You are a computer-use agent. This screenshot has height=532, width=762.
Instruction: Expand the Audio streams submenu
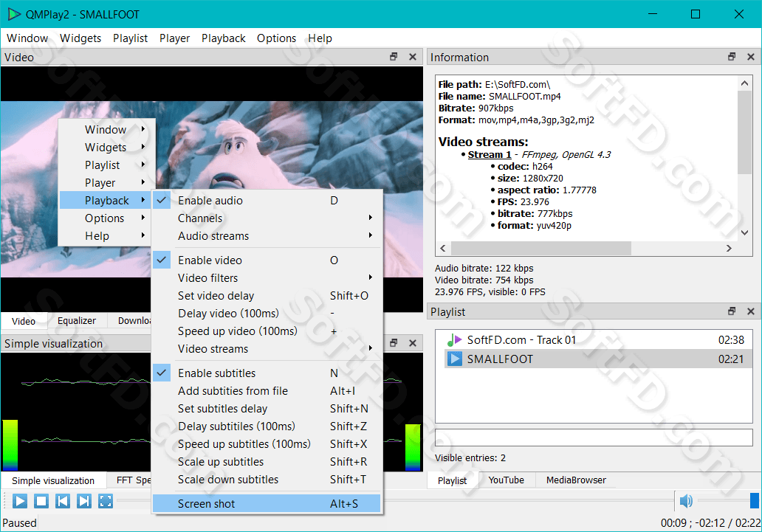click(267, 235)
